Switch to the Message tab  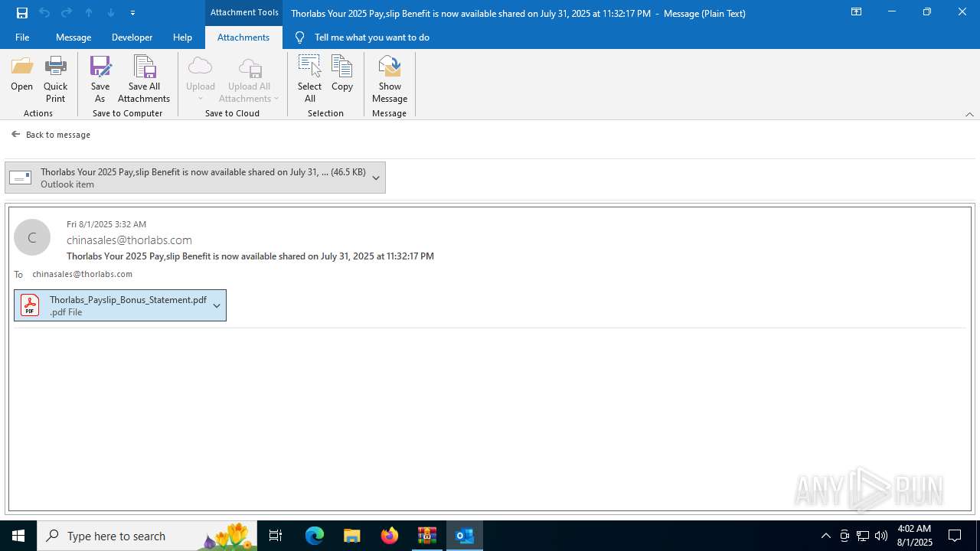(73, 37)
